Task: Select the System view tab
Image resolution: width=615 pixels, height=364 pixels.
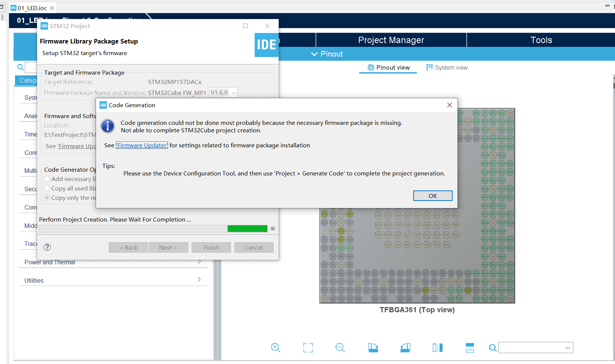Action: [447, 67]
